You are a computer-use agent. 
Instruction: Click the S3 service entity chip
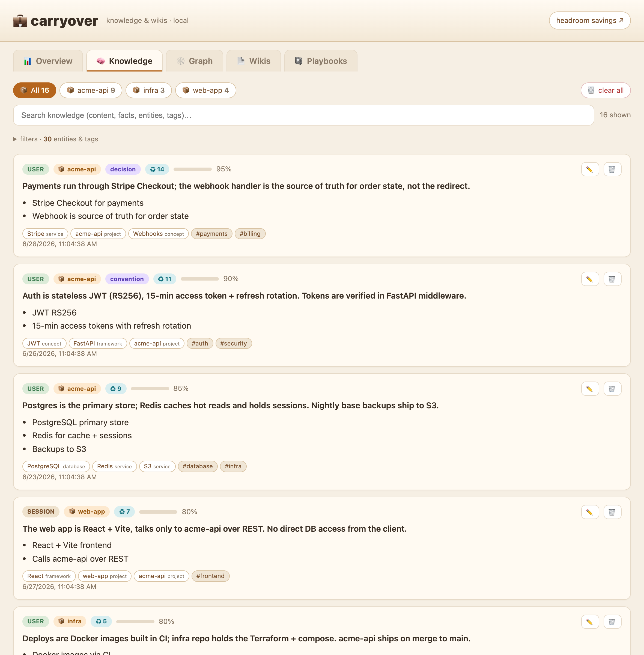pos(157,466)
